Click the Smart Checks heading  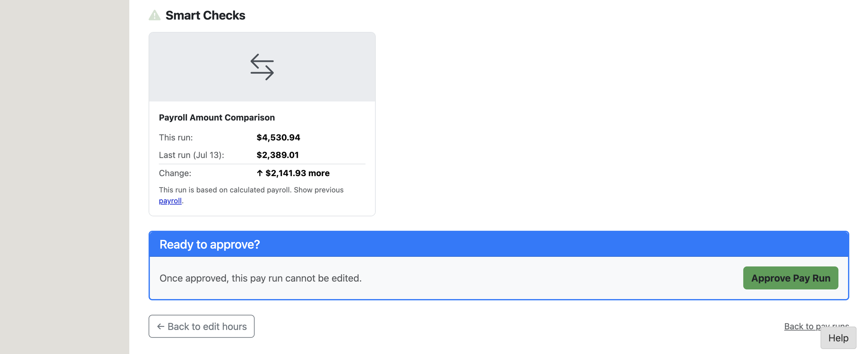(x=205, y=15)
